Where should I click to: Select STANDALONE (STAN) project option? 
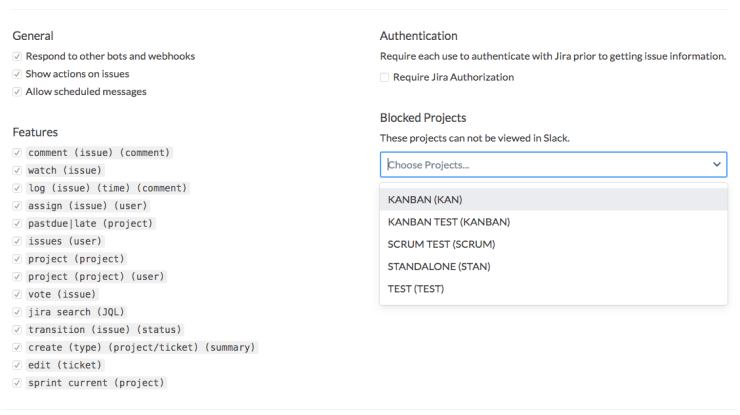coord(439,266)
